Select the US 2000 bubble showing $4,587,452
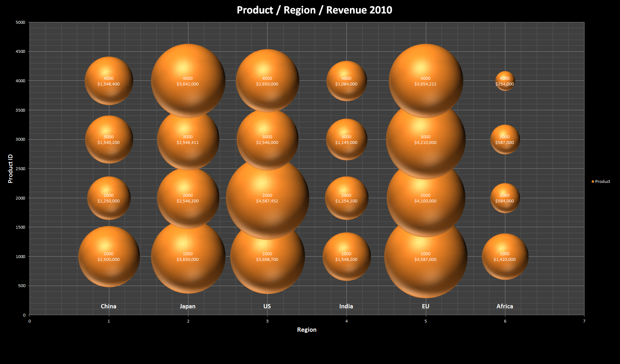The height and width of the screenshot is (364, 620). (267, 198)
